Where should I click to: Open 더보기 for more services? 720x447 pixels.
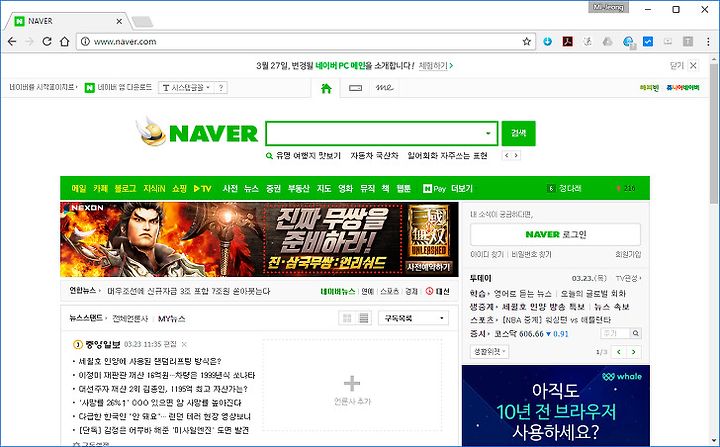click(462, 188)
